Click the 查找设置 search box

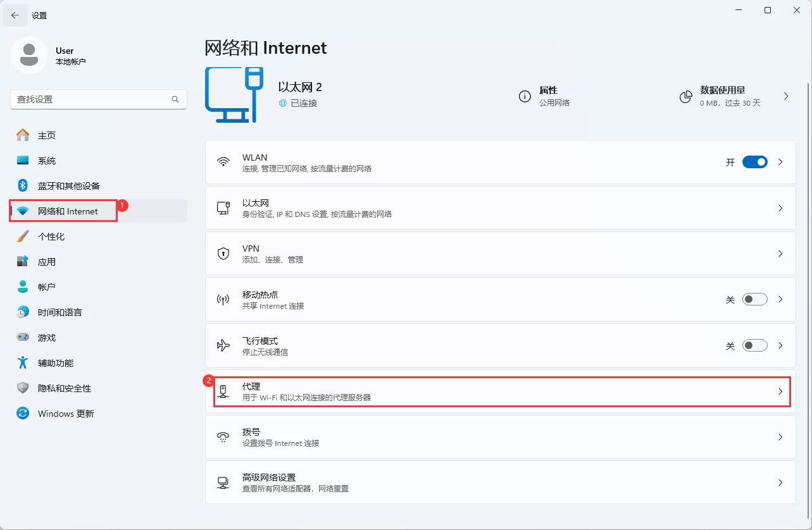(x=98, y=99)
